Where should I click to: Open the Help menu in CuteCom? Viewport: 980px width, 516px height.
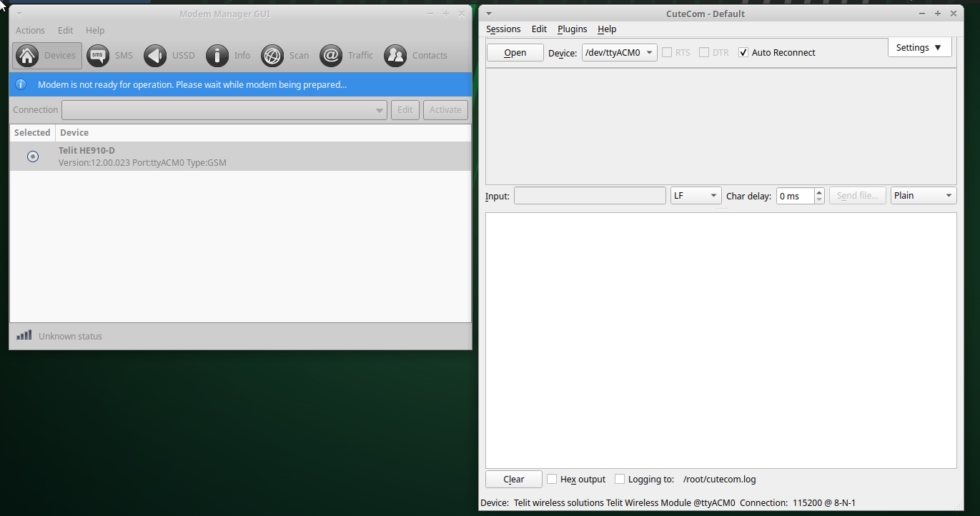[607, 29]
